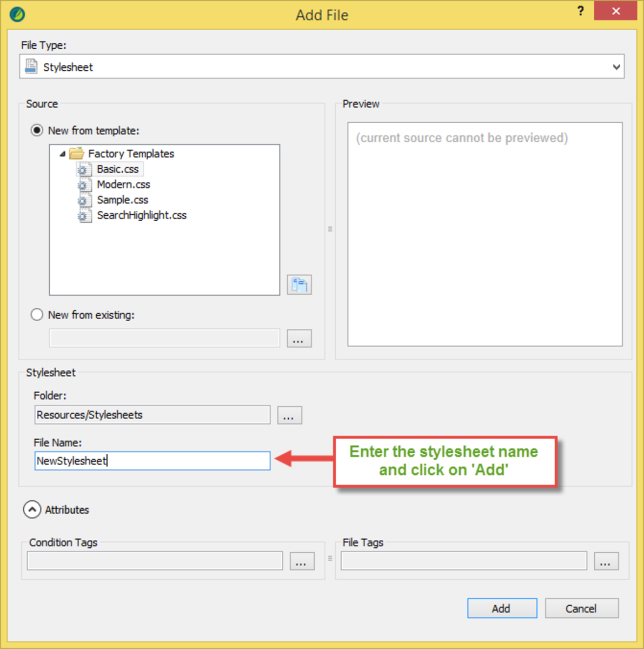Select the 'New from existing' radio button
This screenshot has height=649, width=644.
(36, 314)
